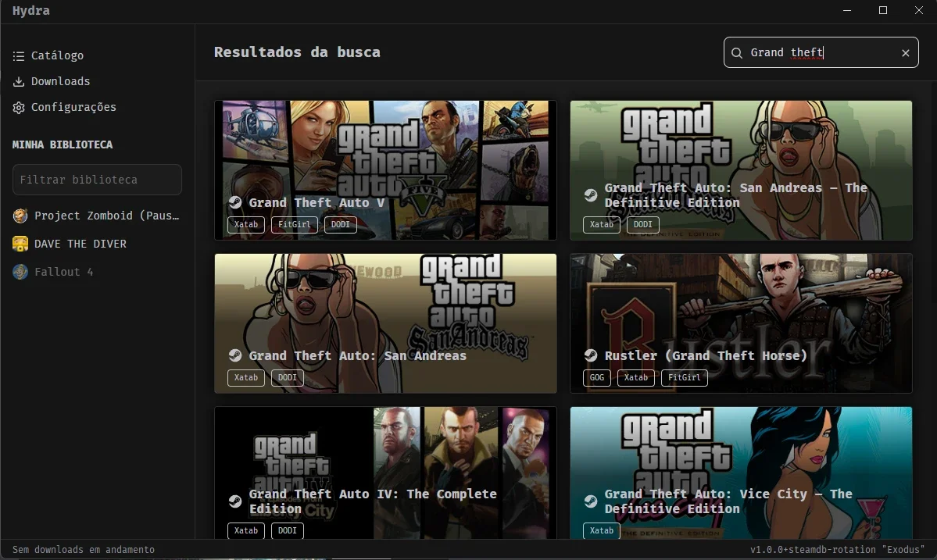Maximize the Hydra window

pos(882,11)
